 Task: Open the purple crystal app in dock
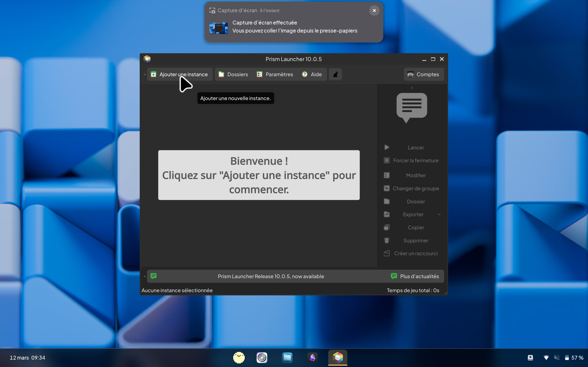(312, 358)
